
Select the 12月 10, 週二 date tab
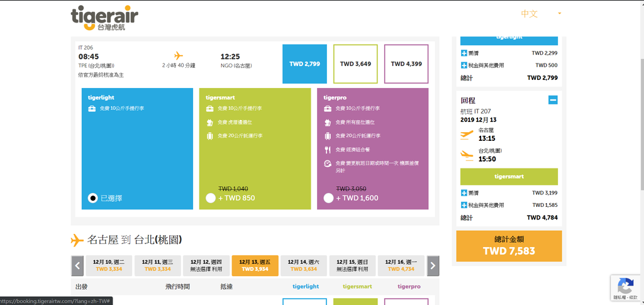(x=109, y=265)
